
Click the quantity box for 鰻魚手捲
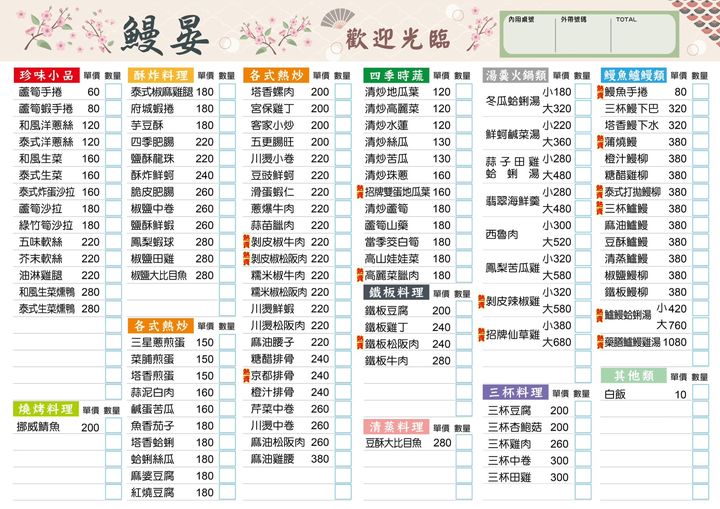(701, 91)
